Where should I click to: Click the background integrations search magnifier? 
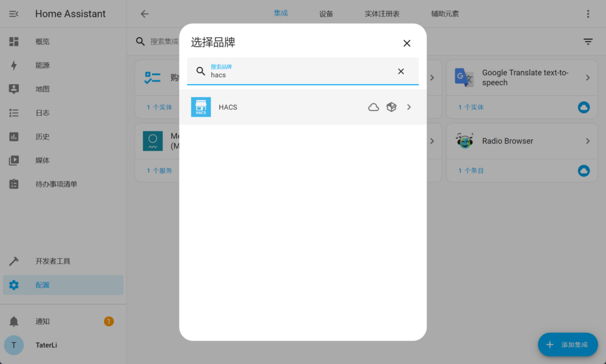pyautogui.click(x=140, y=41)
